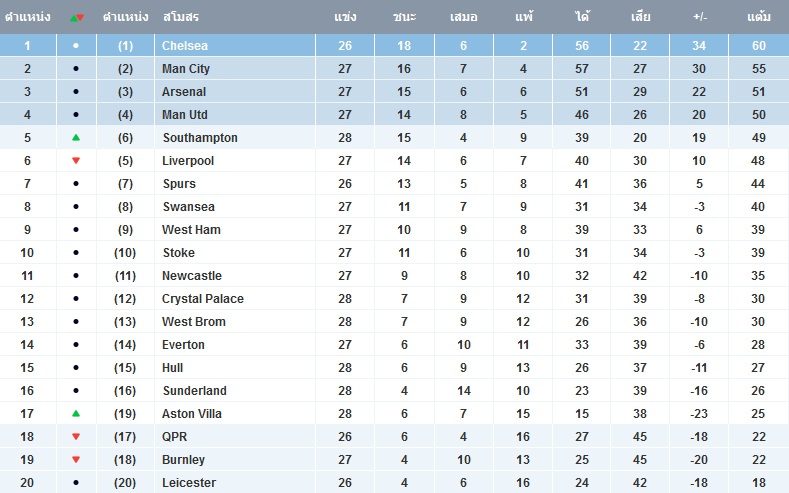Click the แข่ง matches played header
The height and width of the screenshot is (493, 789).
point(345,17)
